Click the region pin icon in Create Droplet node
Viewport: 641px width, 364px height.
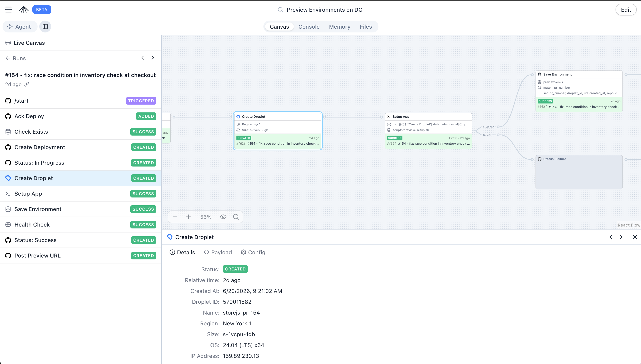point(238,124)
